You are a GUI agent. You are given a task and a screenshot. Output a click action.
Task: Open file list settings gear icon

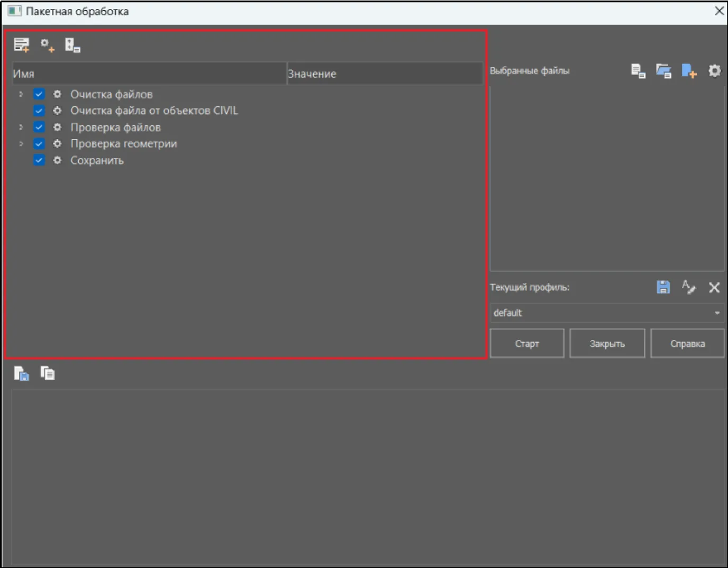[x=714, y=70]
